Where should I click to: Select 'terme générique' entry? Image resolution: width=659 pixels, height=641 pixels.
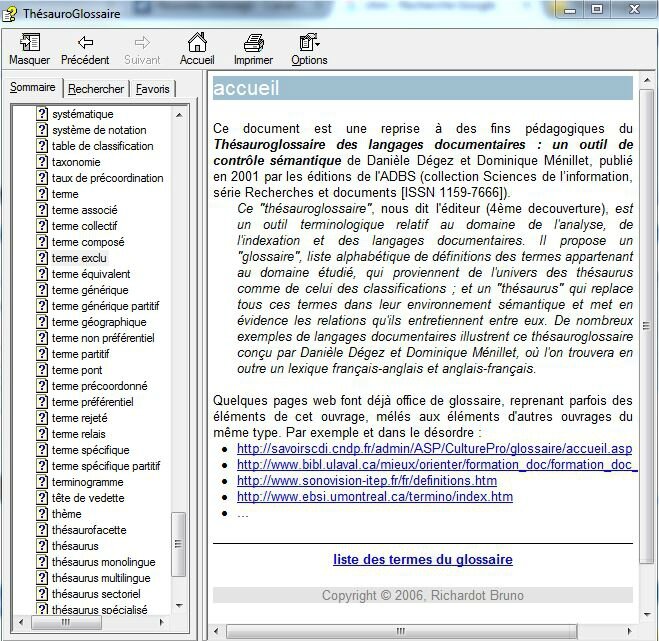click(x=90, y=290)
